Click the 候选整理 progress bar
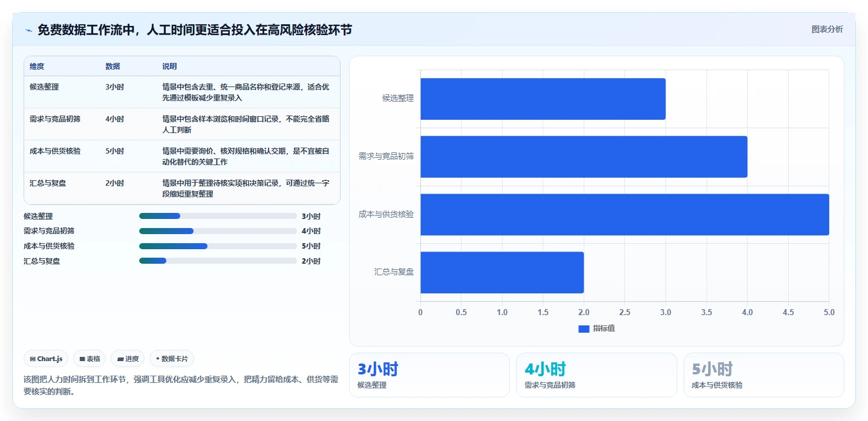Image resolution: width=868 pixels, height=421 pixels. point(218,216)
